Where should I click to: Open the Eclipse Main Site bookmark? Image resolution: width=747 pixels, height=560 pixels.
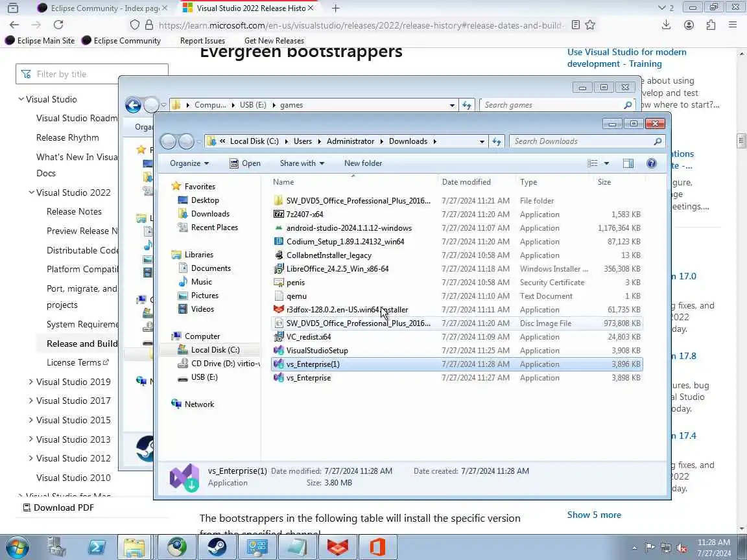(40, 40)
